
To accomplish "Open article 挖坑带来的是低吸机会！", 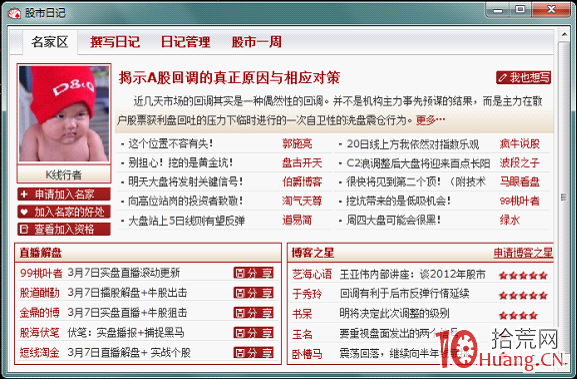I will (398, 201).
